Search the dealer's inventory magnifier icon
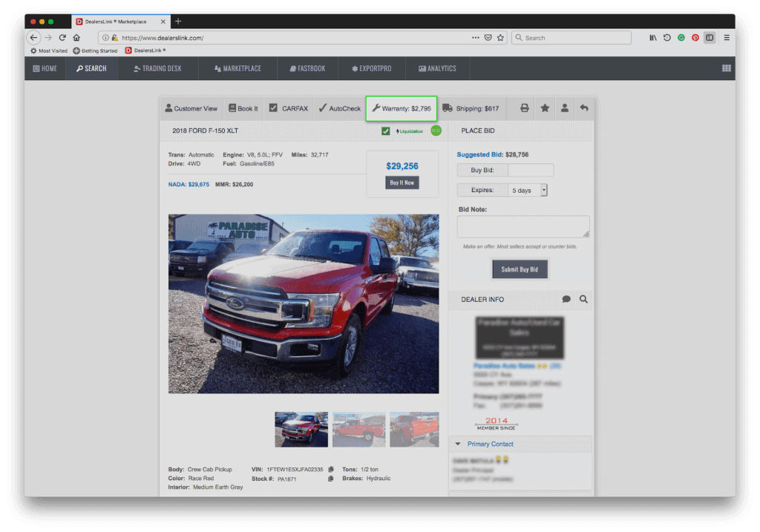The height and width of the screenshot is (532, 760). coord(583,299)
